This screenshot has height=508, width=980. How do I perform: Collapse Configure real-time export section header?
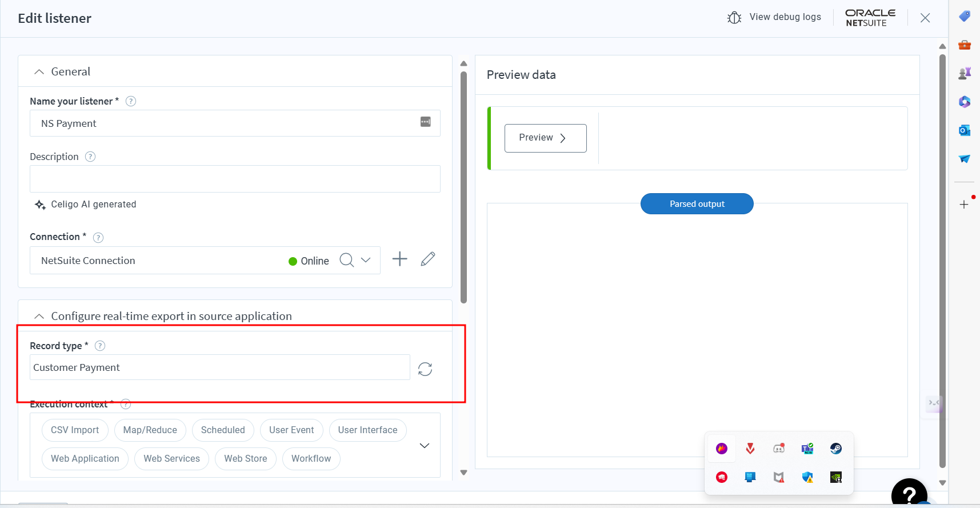click(39, 317)
